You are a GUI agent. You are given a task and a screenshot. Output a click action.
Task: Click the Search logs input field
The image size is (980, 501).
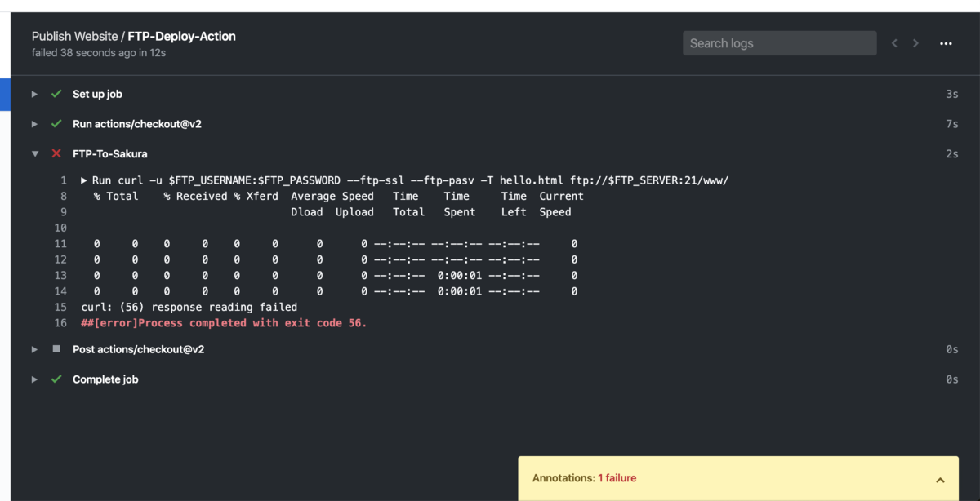point(779,43)
